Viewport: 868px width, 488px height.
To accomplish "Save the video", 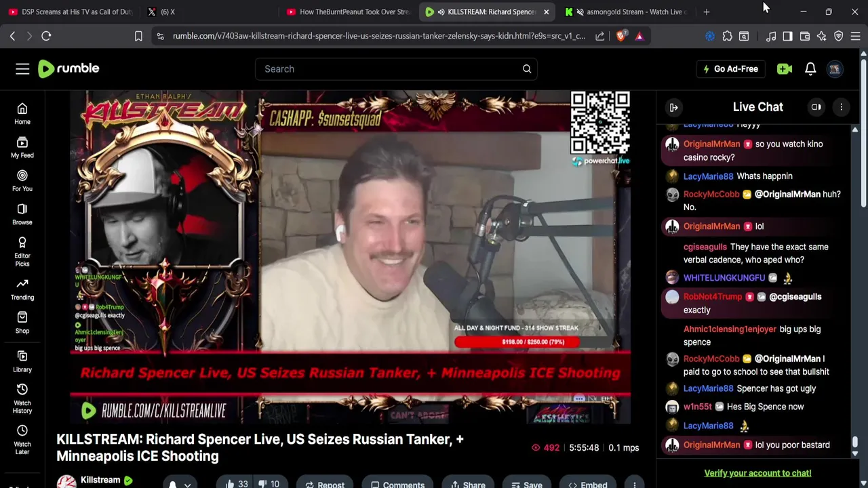I will pyautogui.click(x=527, y=485).
